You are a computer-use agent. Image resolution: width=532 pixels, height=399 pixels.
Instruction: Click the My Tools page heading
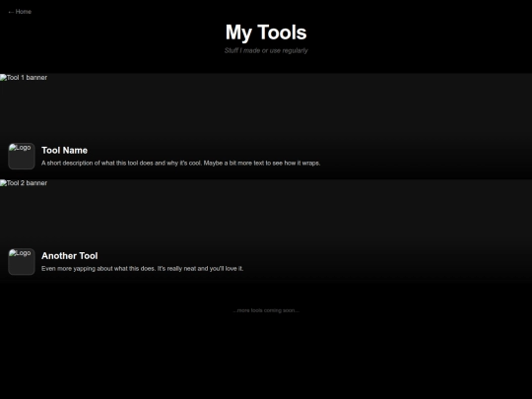coord(266,33)
